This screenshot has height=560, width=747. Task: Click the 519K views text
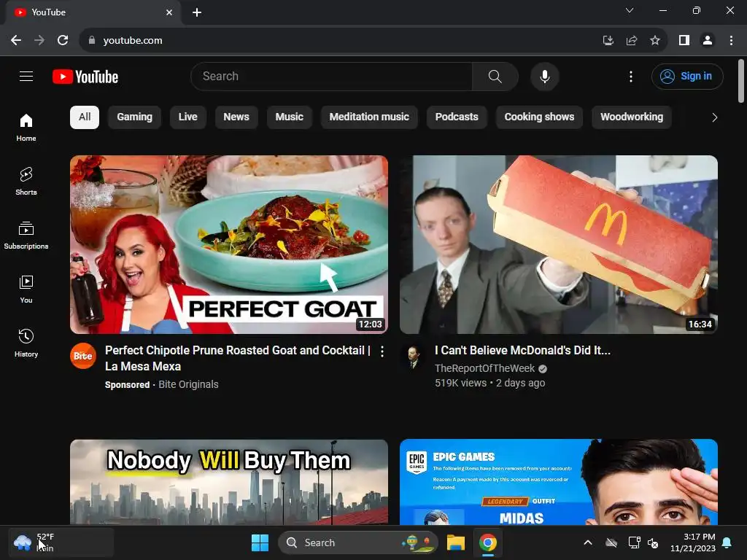coord(461,383)
